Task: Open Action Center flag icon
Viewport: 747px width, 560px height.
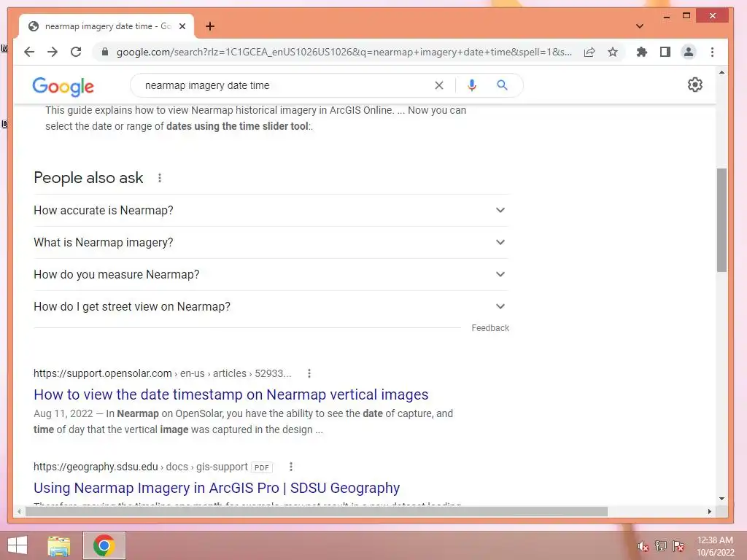Action: (678, 546)
